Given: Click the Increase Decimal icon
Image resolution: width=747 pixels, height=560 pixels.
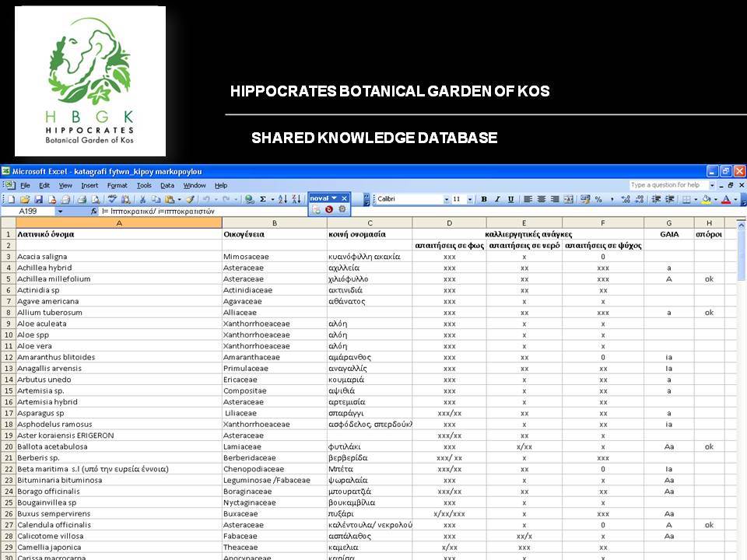Looking at the screenshot, I should coord(626,199).
